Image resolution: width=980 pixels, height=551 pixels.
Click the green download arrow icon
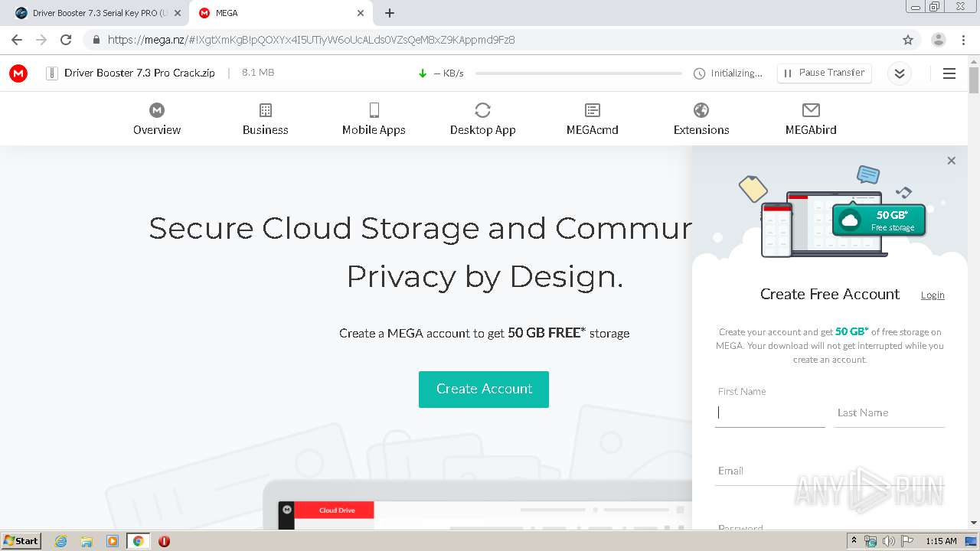(x=423, y=73)
